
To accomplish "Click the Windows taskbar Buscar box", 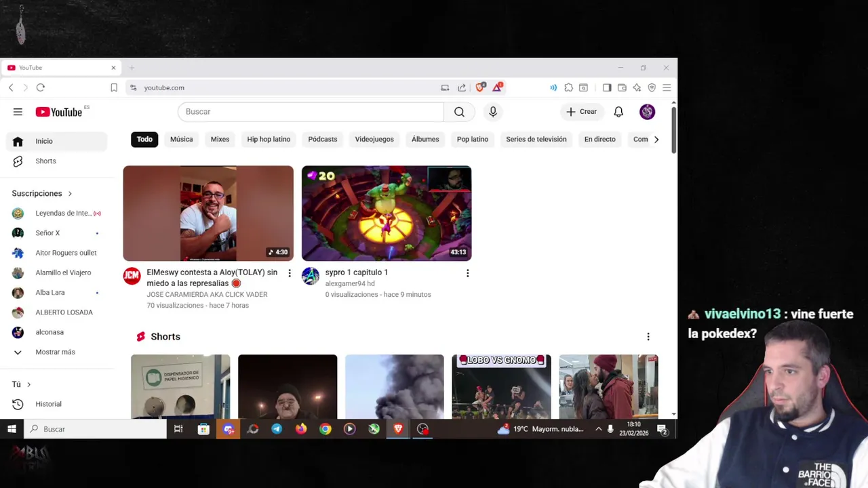I will tap(95, 429).
